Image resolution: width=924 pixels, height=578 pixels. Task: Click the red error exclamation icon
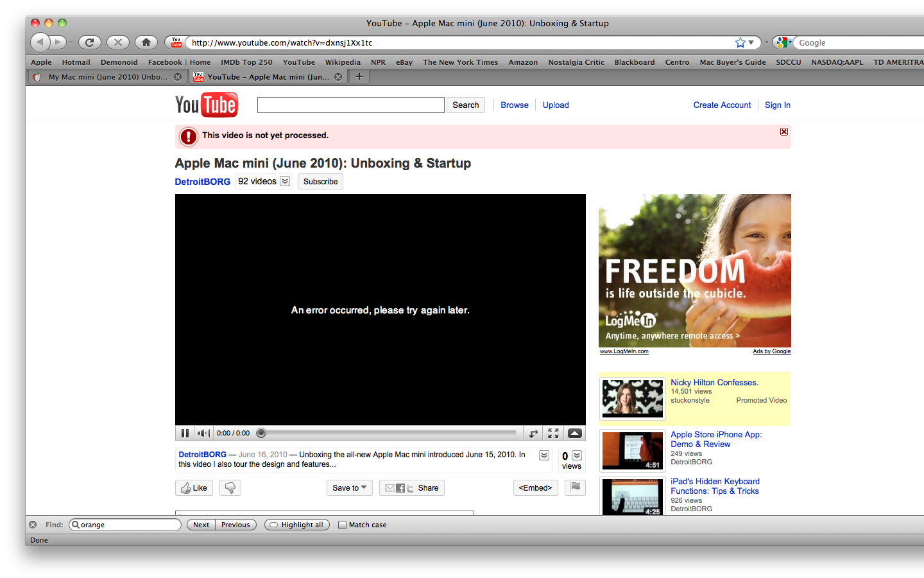tap(188, 136)
